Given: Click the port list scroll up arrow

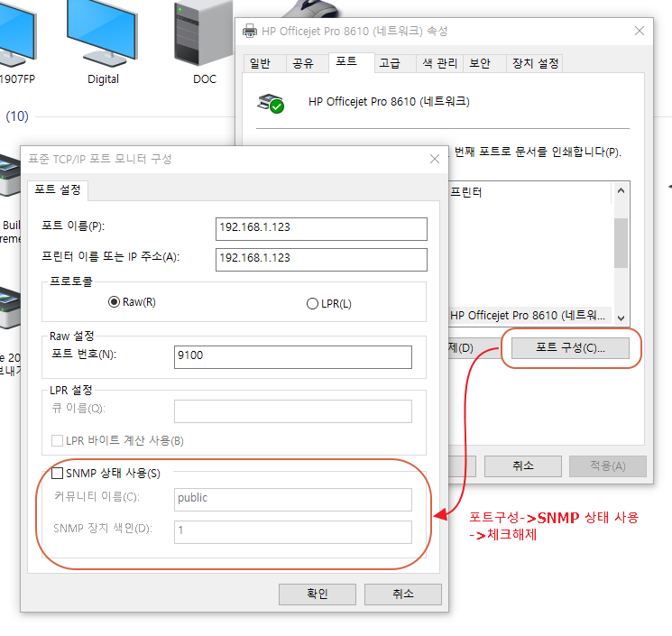Looking at the screenshot, I should pos(621,190).
